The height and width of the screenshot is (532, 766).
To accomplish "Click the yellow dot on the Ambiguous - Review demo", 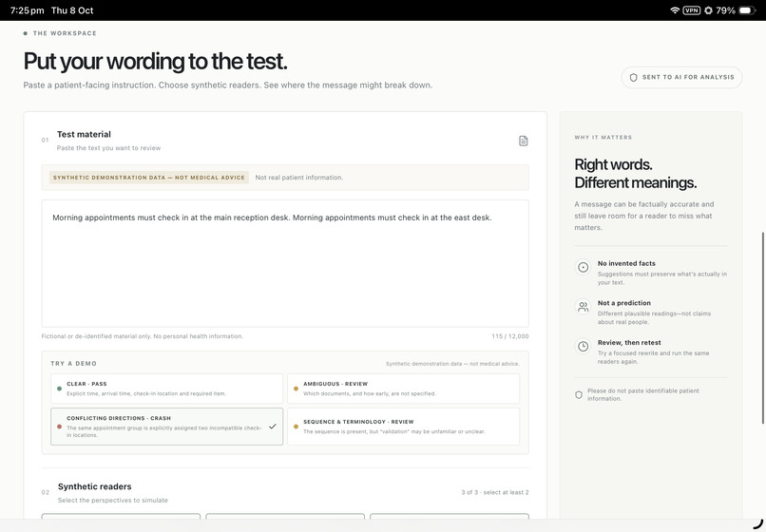I will pyautogui.click(x=296, y=389).
